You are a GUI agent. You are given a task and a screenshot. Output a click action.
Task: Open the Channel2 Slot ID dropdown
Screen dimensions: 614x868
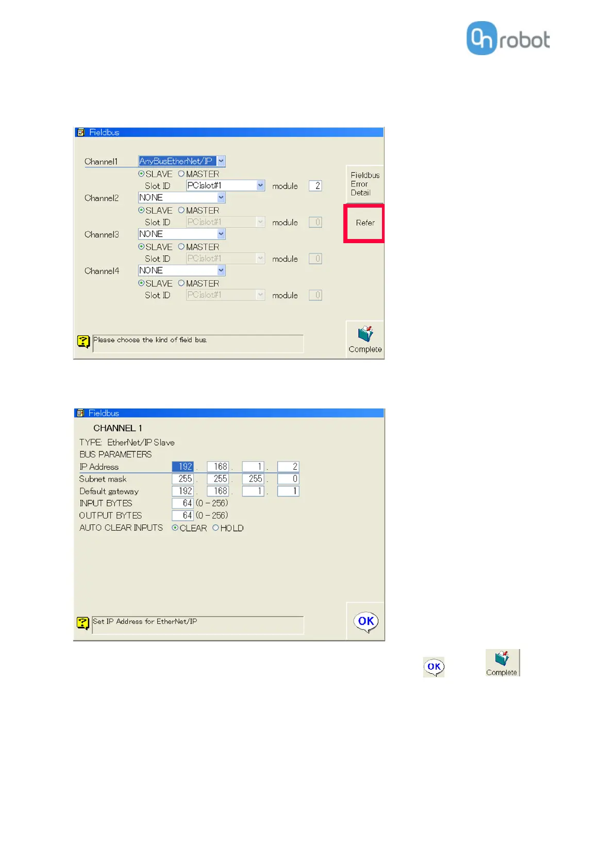point(226,222)
